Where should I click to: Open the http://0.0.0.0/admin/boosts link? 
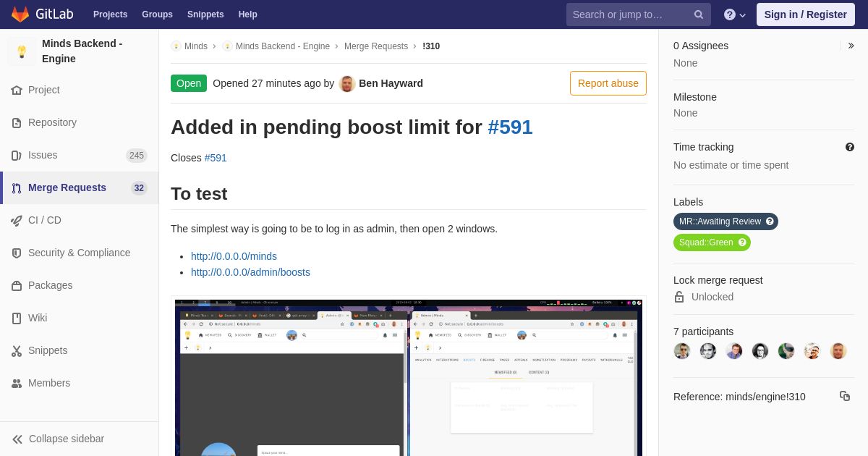pyautogui.click(x=250, y=272)
